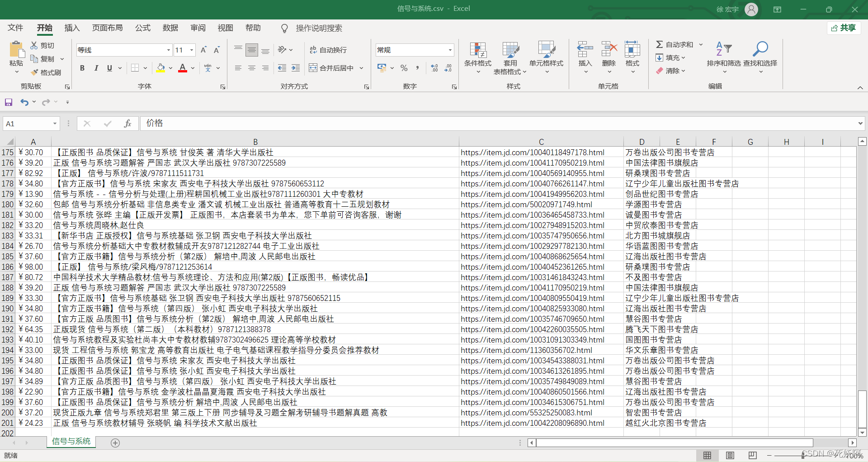Open the number format dropdown (常规)
The height and width of the screenshot is (462, 868).
tap(450, 50)
